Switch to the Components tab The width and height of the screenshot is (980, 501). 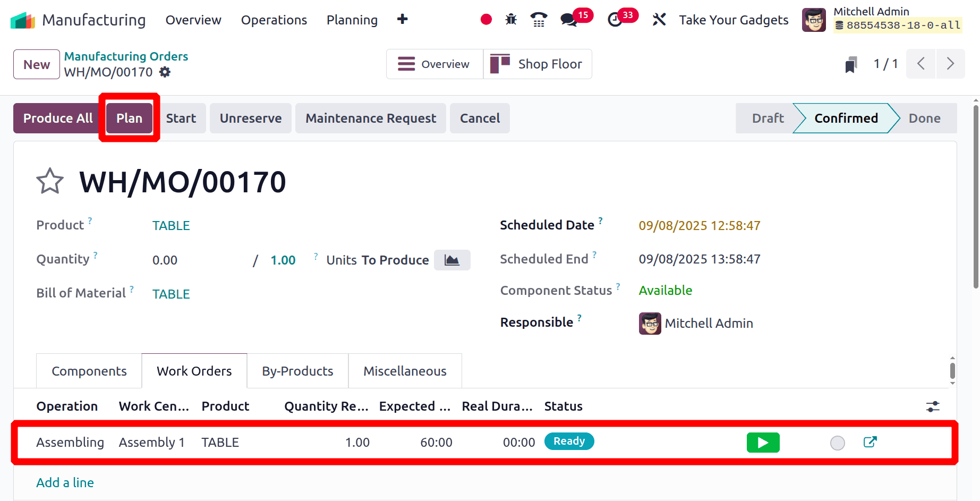(x=89, y=371)
